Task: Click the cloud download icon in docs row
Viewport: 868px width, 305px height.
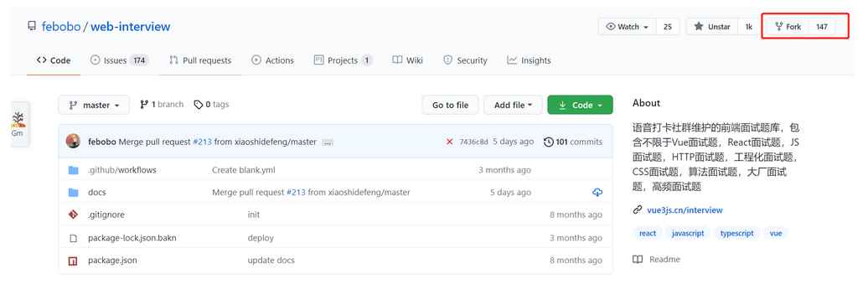Action: pos(597,193)
